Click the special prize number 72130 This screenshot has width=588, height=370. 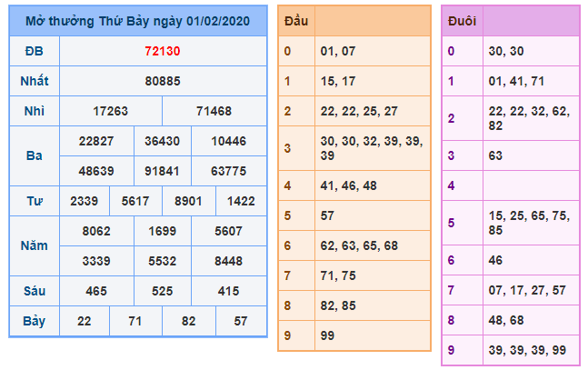click(x=163, y=52)
